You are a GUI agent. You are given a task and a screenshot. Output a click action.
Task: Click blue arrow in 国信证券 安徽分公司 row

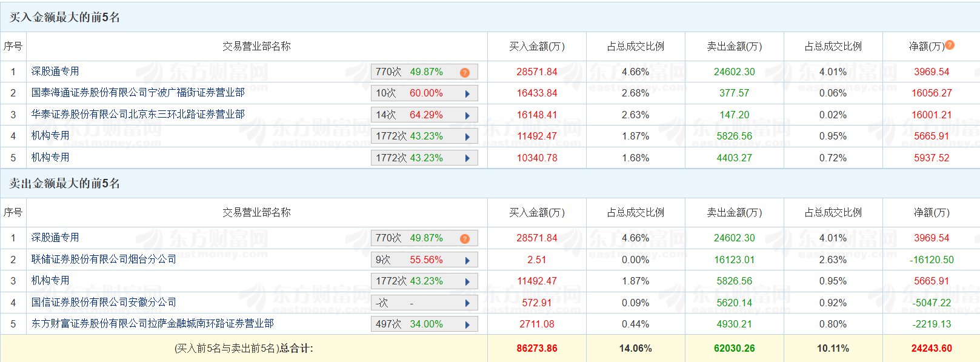point(467,303)
